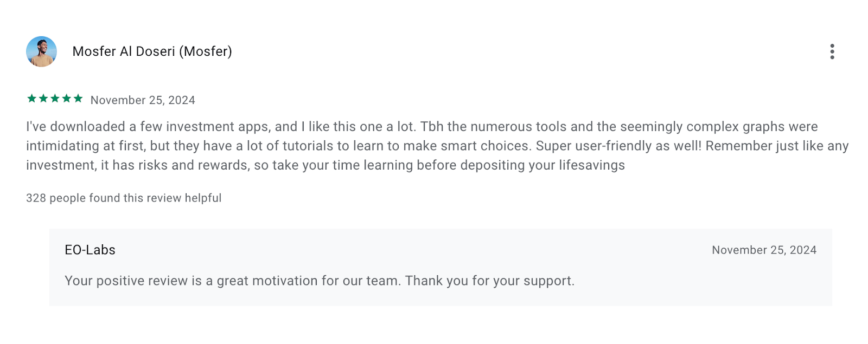Click "Thank you for your support." sentence
868x344 pixels.
[x=489, y=281]
